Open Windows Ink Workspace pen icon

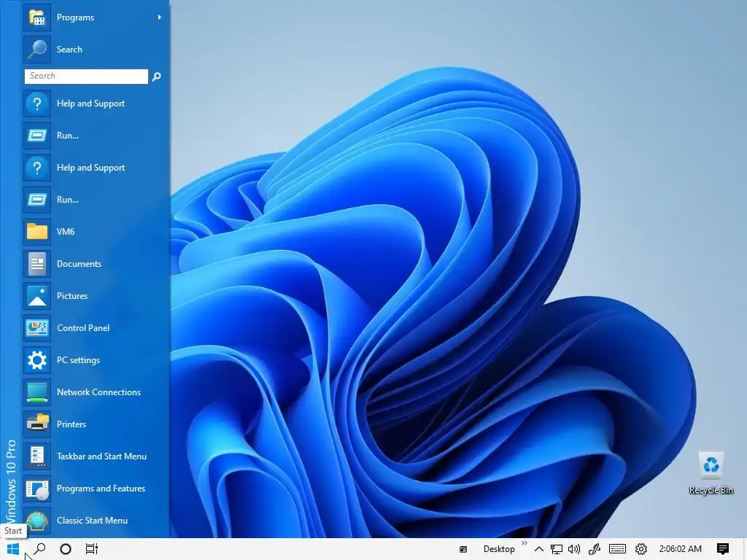pyautogui.click(x=594, y=549)
